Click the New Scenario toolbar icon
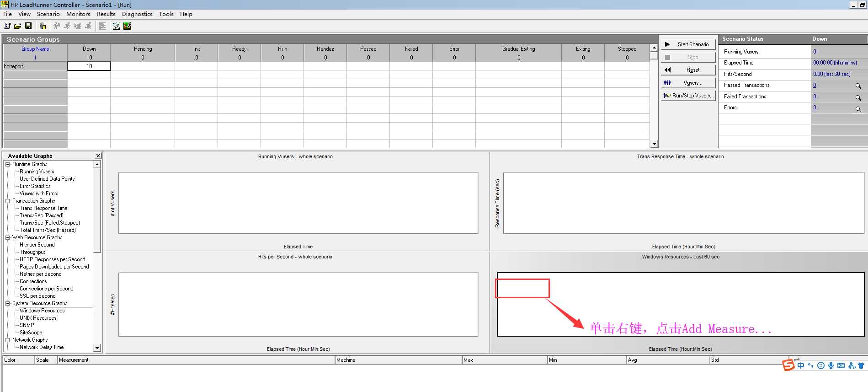 click(7, 26)
